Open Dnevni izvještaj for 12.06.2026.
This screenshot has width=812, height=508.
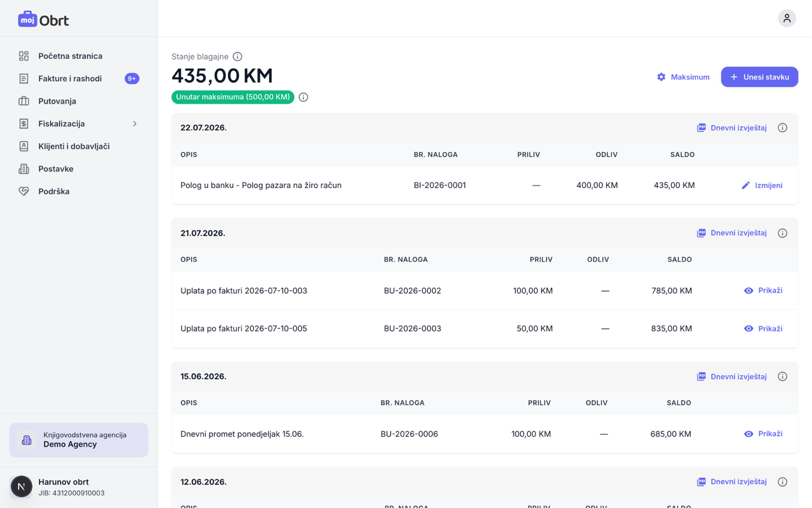coord(731,481)
